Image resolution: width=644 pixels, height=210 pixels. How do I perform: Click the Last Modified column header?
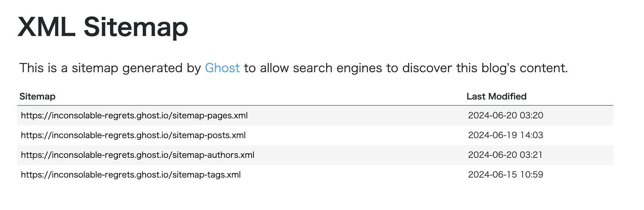click(x=496, y=96)
